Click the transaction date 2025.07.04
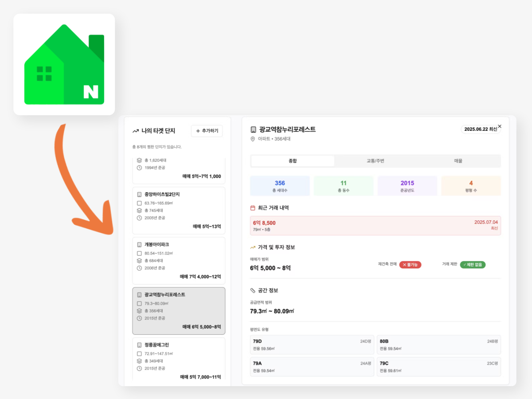The image size is (532, 399). [486, 222]
